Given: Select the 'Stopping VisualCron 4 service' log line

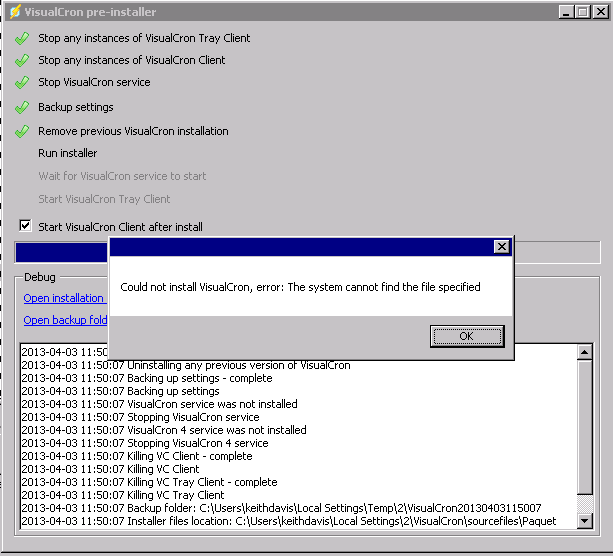Looking at the screenshot, I should pyautogui.click(x=144, y=443).
